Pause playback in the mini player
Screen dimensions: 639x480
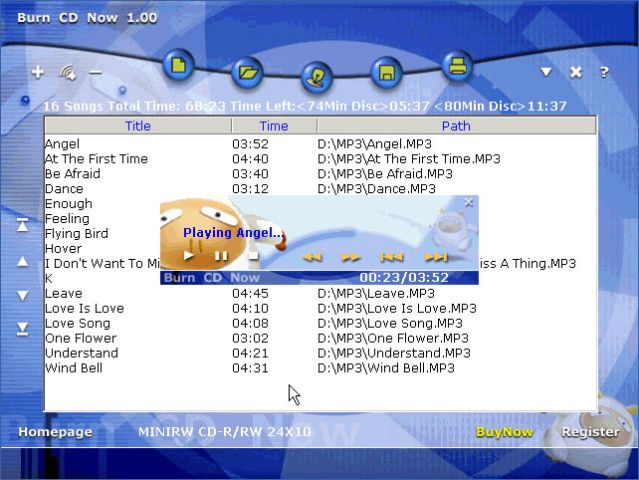tap(221, 256)
